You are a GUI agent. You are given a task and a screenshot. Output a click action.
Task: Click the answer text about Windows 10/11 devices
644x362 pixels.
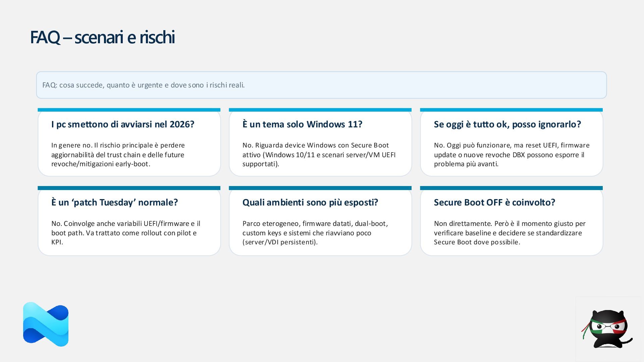(x=319, y=155)
